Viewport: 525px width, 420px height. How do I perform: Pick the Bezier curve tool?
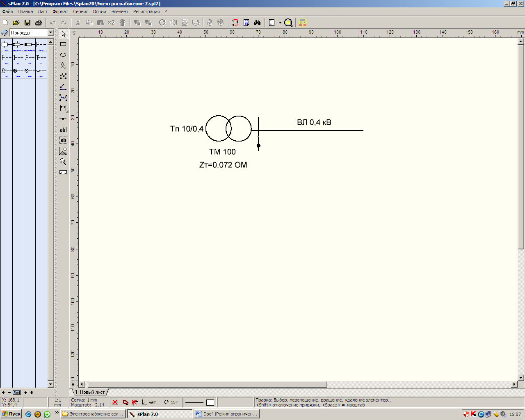(x=63, y=98)
